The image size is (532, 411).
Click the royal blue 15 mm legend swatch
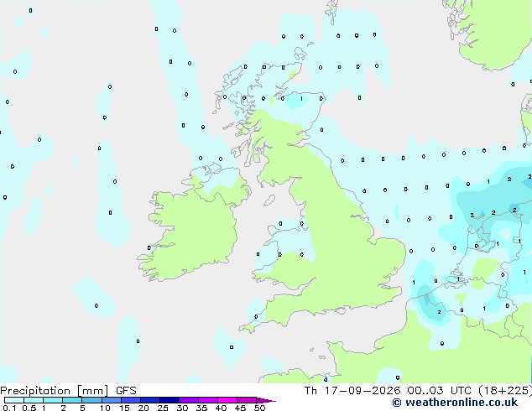[131, 400]
